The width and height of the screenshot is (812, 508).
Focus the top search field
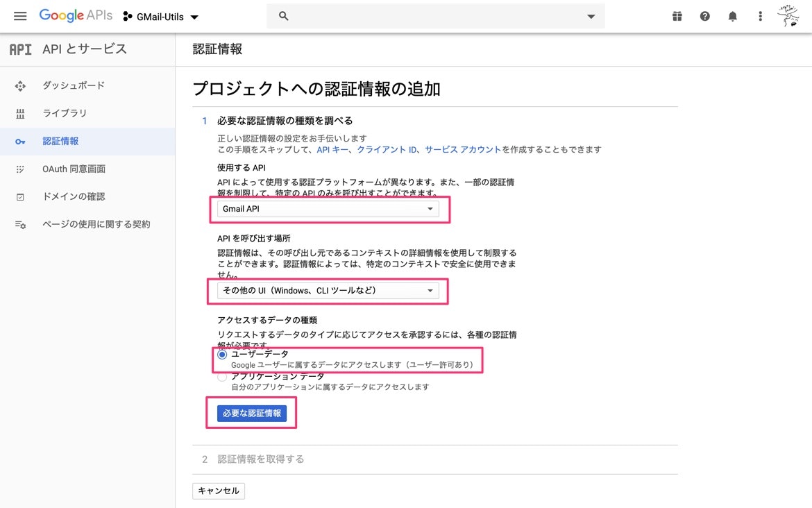coord(436,16)
